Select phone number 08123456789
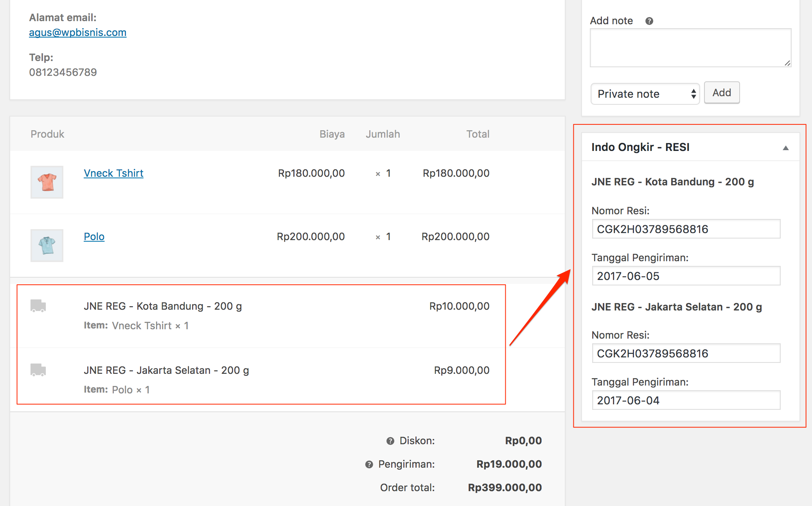The image size is (812, 506). (x=63, y=72)
